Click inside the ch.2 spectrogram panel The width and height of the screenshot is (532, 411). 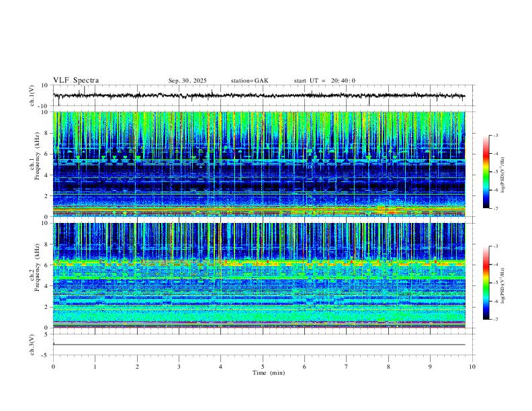(x=259, y=275)
